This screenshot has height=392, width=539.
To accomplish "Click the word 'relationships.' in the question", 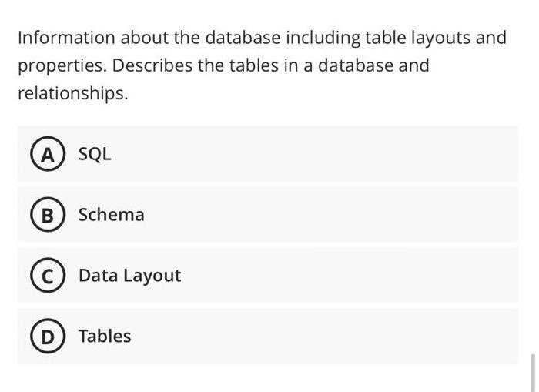I will click(73, 93).
